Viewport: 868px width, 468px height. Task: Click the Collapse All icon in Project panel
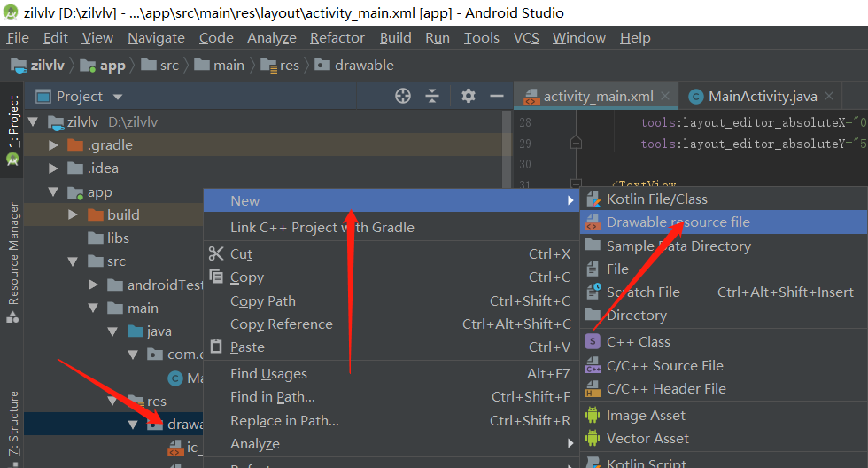pos(432,96)
